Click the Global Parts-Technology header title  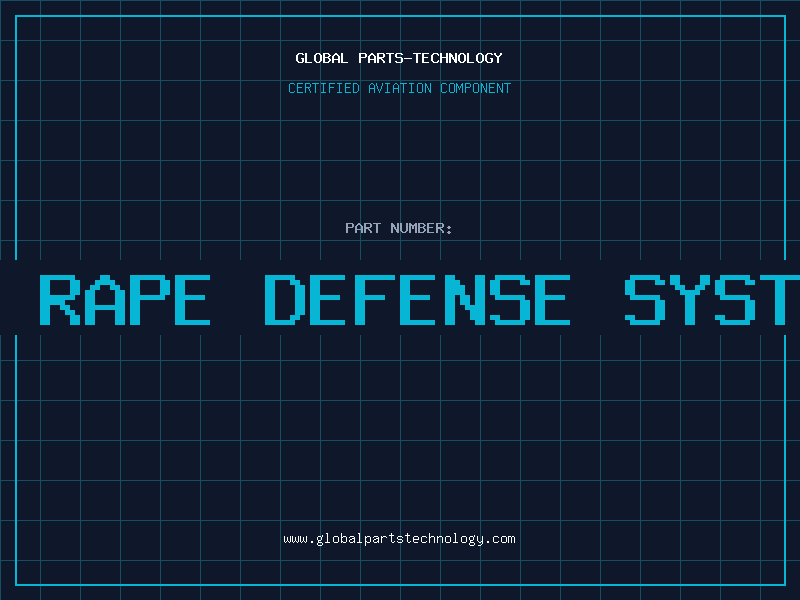coord(399,58)
